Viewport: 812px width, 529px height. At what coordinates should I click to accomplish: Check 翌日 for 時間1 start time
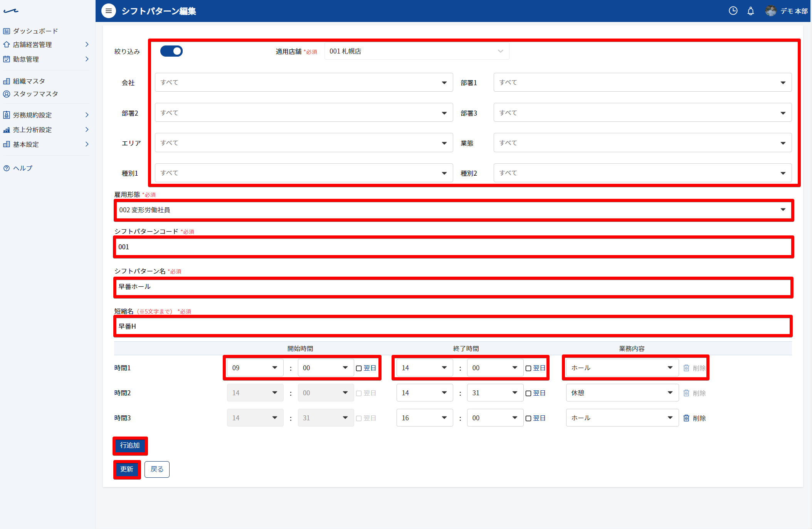coord(359,368)
